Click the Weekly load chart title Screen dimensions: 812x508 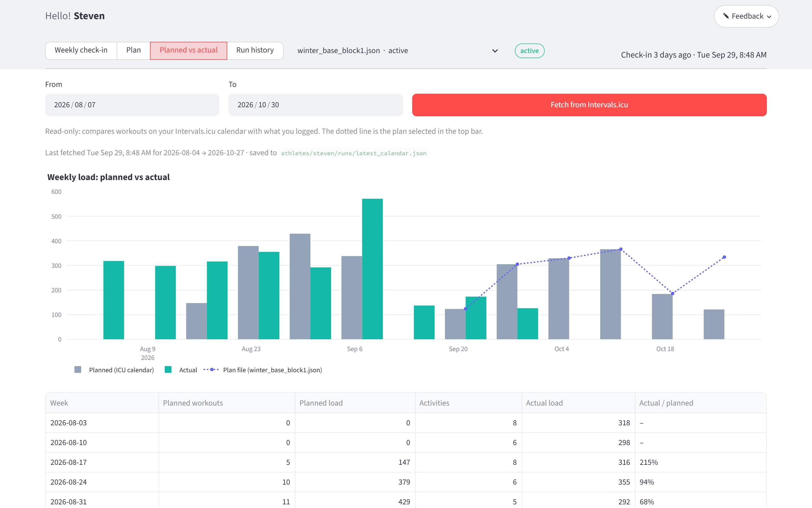click(108, 177)
